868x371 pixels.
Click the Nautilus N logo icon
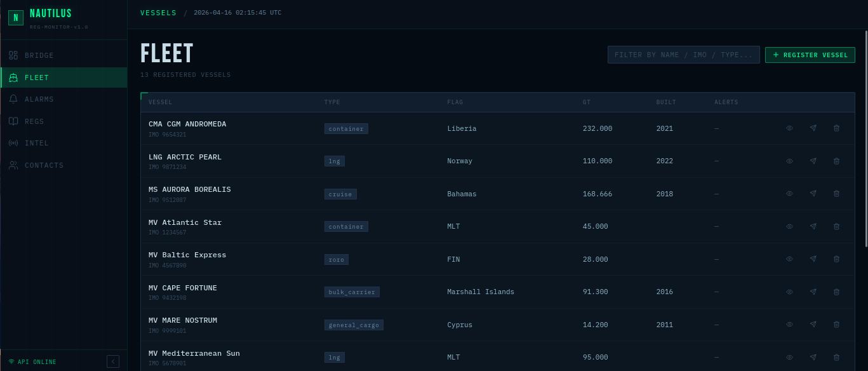coord(16,18)
